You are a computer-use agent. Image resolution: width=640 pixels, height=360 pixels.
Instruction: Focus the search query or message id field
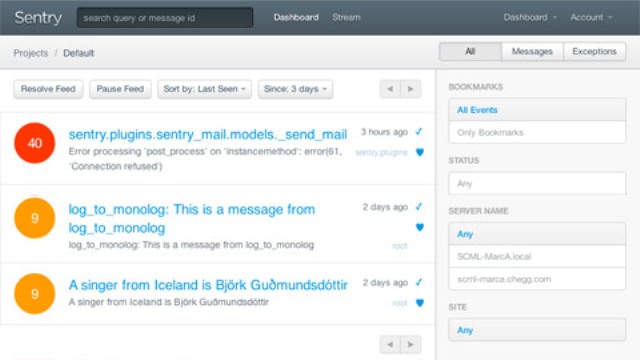165,18
